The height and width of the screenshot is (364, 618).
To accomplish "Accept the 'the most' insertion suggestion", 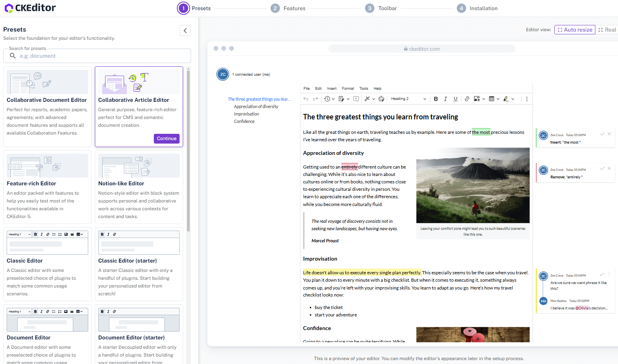I will [x=602, y=134].
